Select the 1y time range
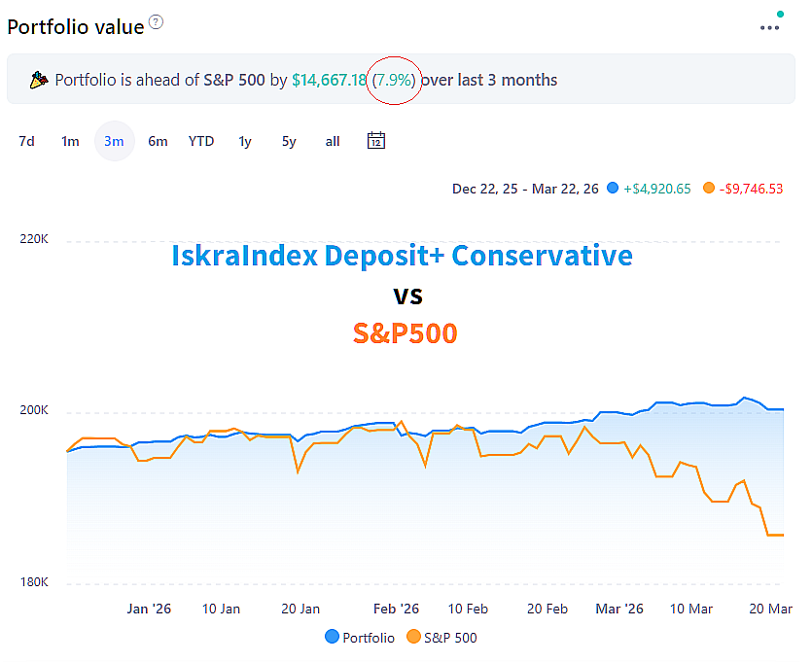812x662 pixels. pos(245,141)
